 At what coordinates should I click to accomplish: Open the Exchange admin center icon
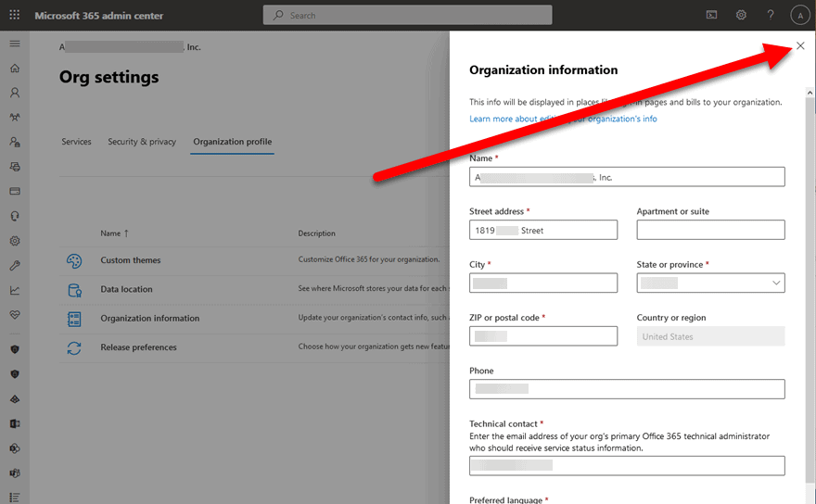(x=15, y=424)
